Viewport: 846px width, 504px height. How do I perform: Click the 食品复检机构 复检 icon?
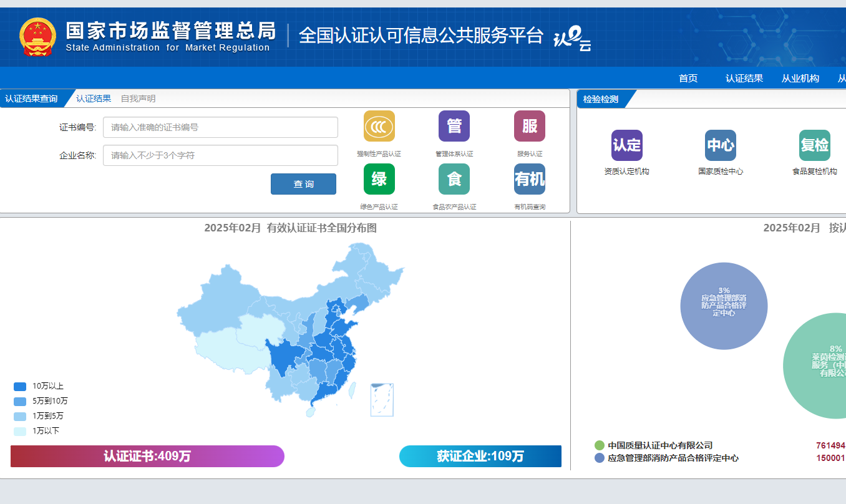coord(814,145)
